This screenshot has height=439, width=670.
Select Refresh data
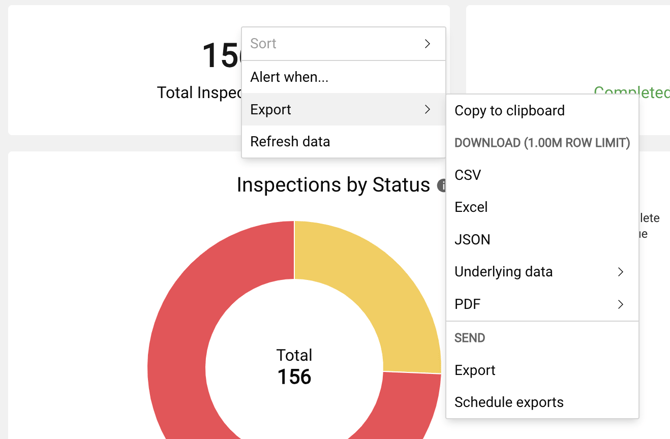(x=343, y=141)
